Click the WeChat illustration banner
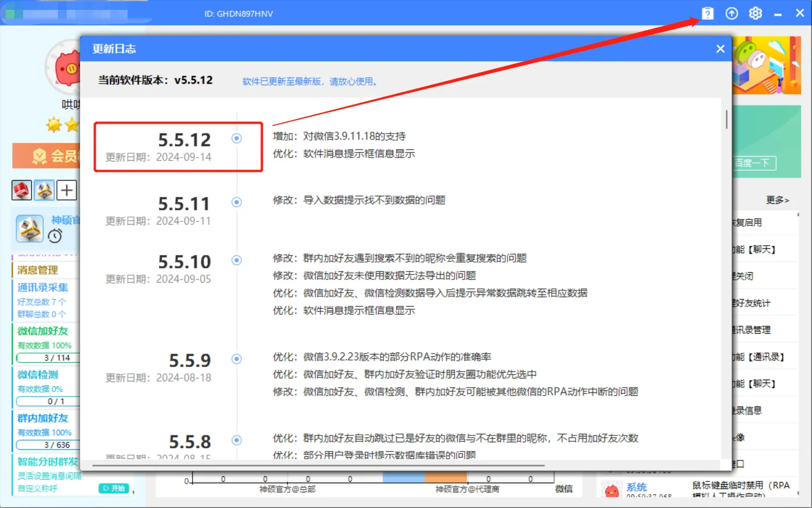 tap(767, 65)
